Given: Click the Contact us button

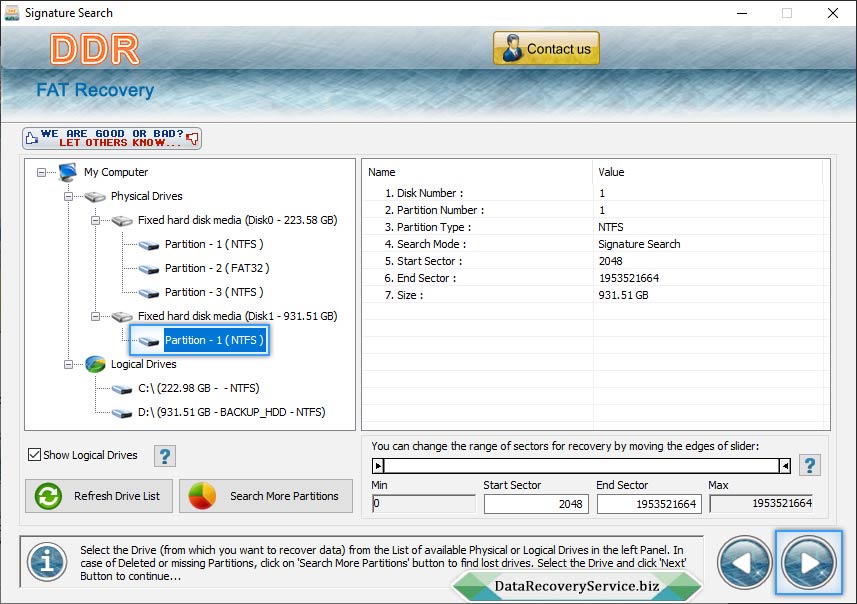Looking at the screenshot, I should (x=546, y=49).
